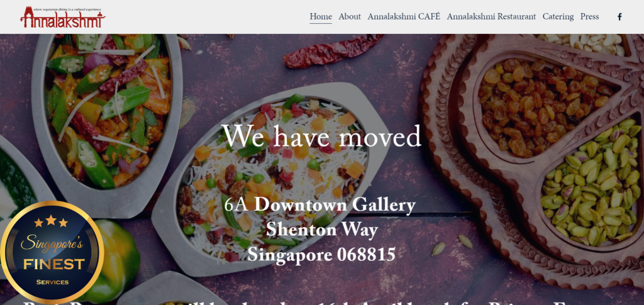Click the Annalakshmi logo
The height and width of the screenshot is (305, 644).
point(62,17)
